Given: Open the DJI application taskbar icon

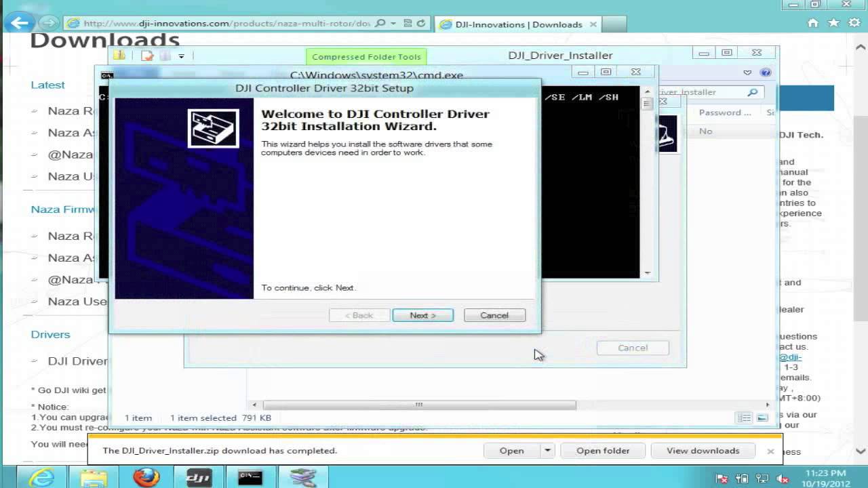Looking at the screenshot, I should click(x=198, y=478).
